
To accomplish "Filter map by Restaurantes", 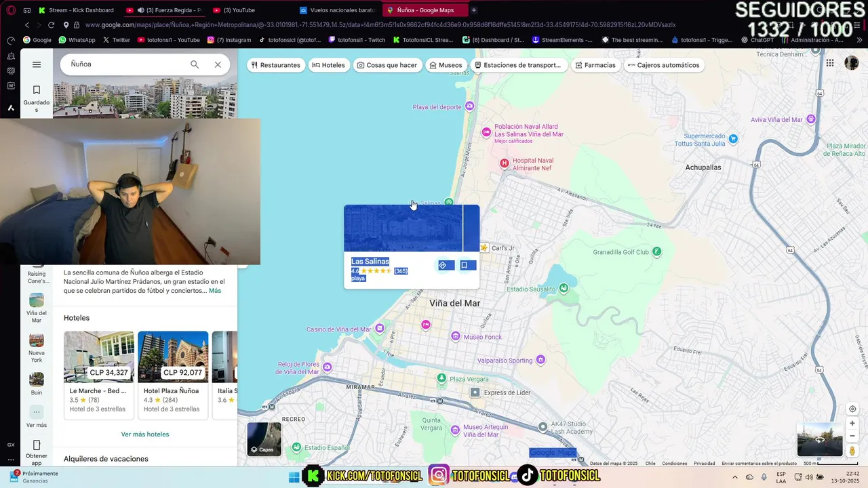I will tap(275, 65).
